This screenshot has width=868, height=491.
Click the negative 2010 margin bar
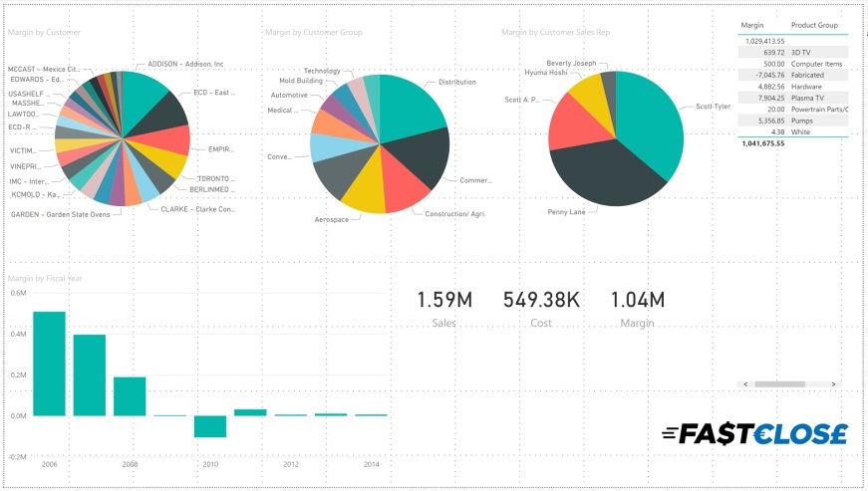(210, 426)
